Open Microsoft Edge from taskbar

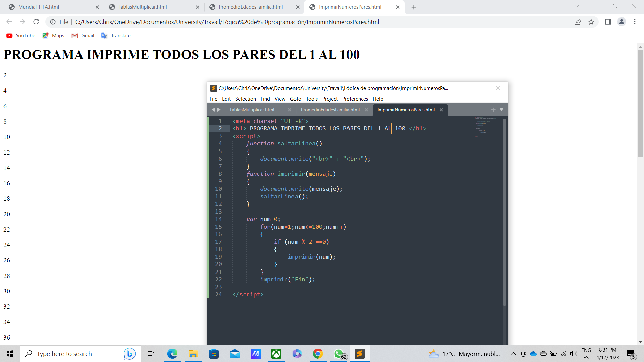click(172, 354)
